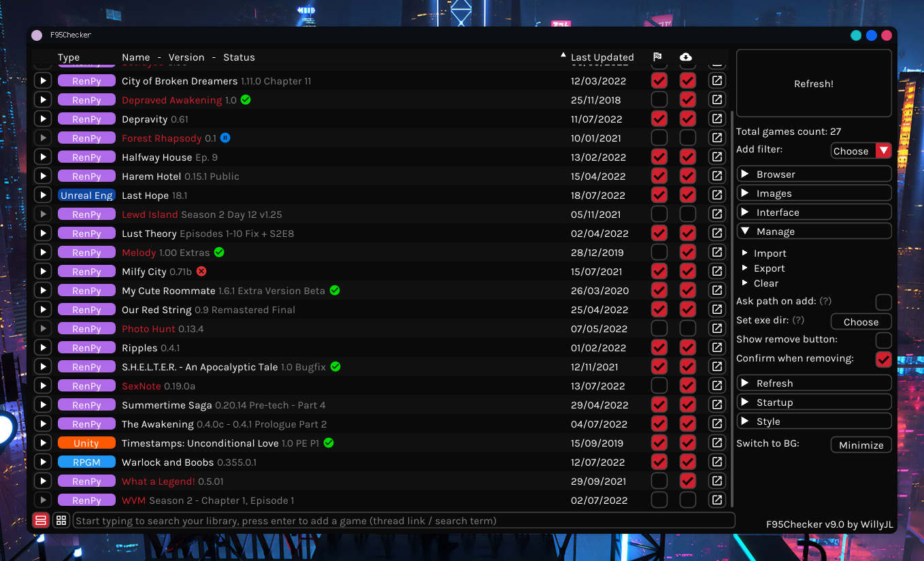
Task: Click the RenPy type tag for Harem Hotel
Action: pyautogui.click(x=86, y=176)
